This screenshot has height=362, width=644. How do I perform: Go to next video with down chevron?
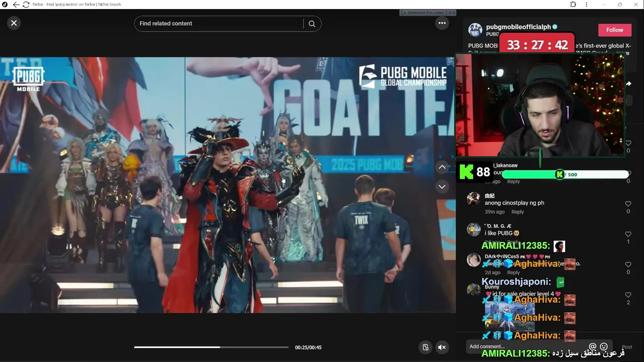click(x=442, y=187)
